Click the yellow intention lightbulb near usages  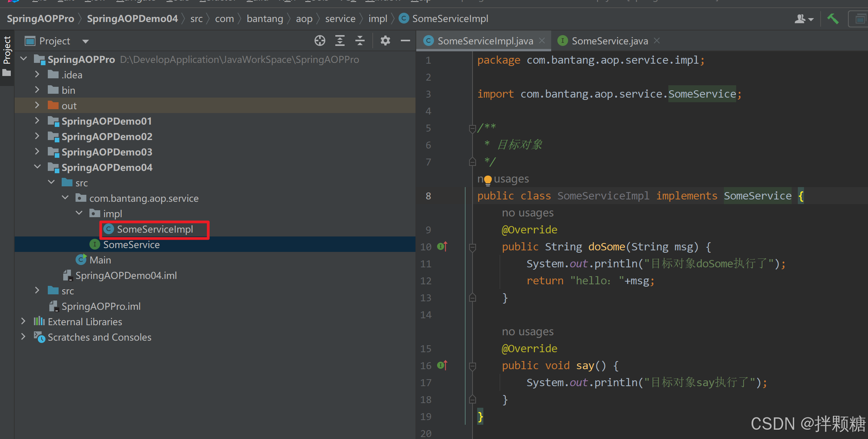pyautogui.click(x=488, y=180)
